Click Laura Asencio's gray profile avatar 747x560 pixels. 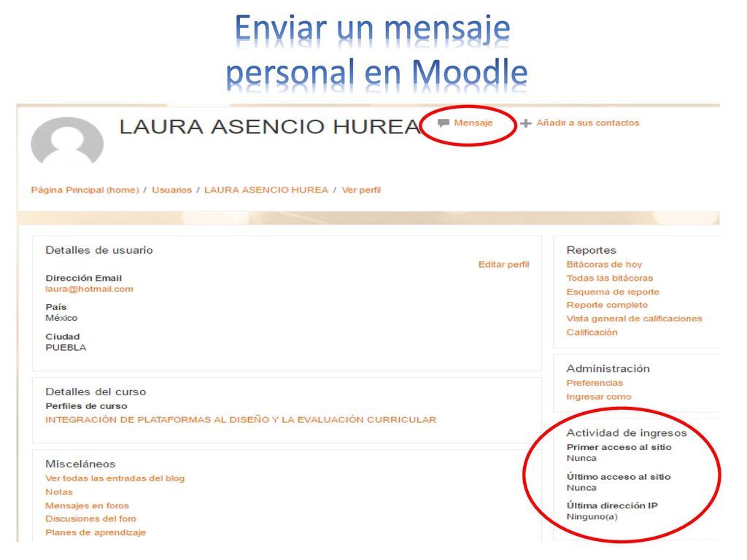[67, 142]
